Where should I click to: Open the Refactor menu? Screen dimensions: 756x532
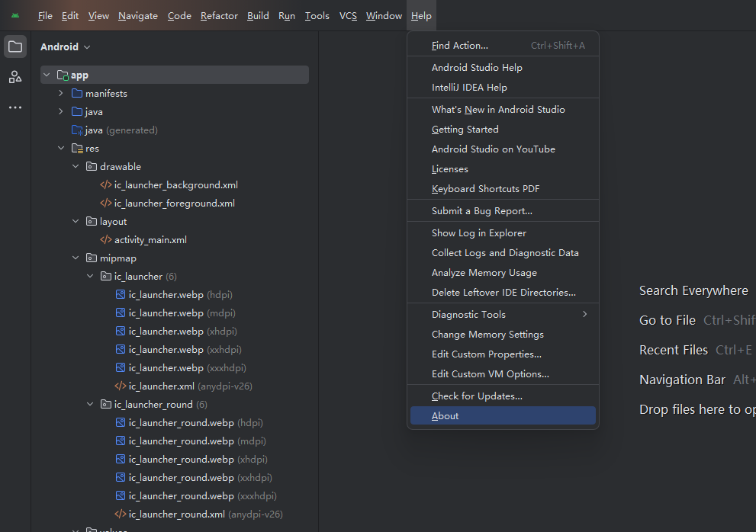220,16
